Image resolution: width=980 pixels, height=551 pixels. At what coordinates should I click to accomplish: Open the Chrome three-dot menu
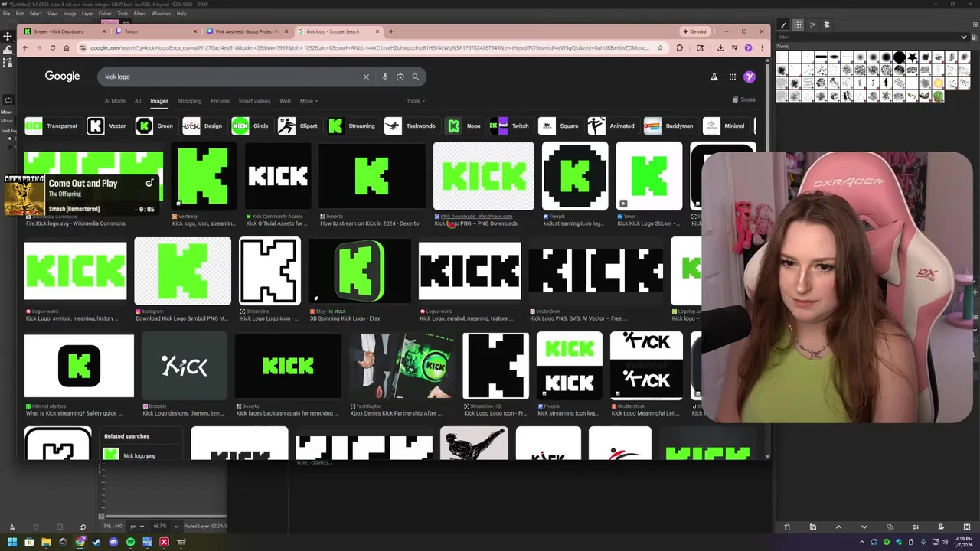[x=762, y=47]
